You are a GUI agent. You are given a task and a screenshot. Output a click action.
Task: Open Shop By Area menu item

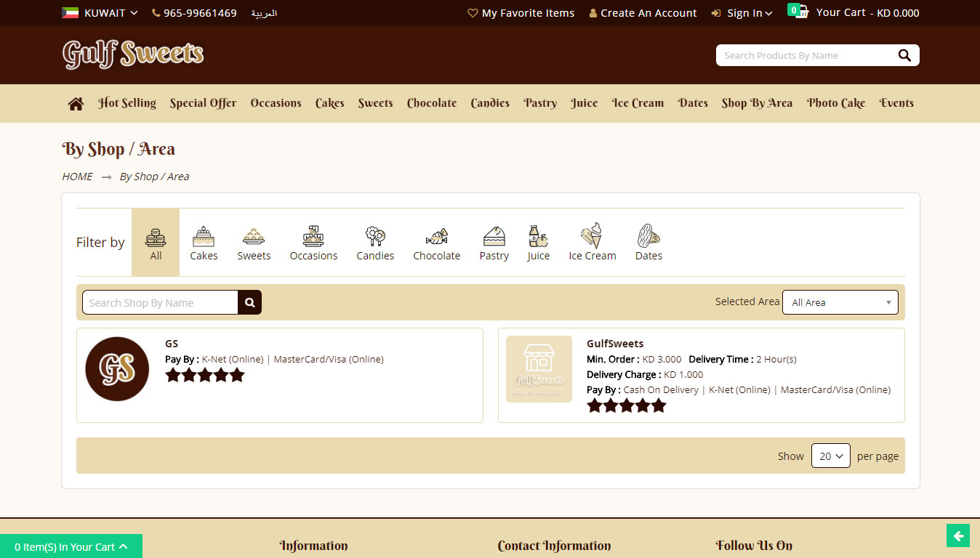tap(757, 103)
